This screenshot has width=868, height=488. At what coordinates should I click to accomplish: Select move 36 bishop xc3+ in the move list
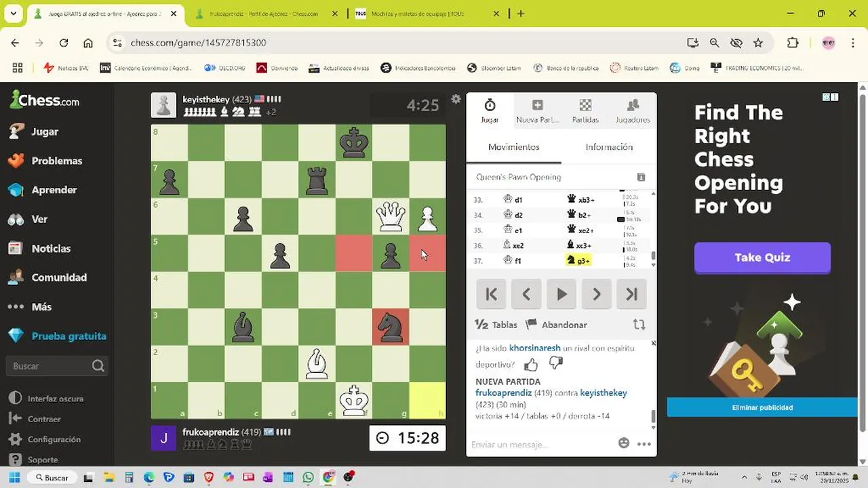pos(580,245)
